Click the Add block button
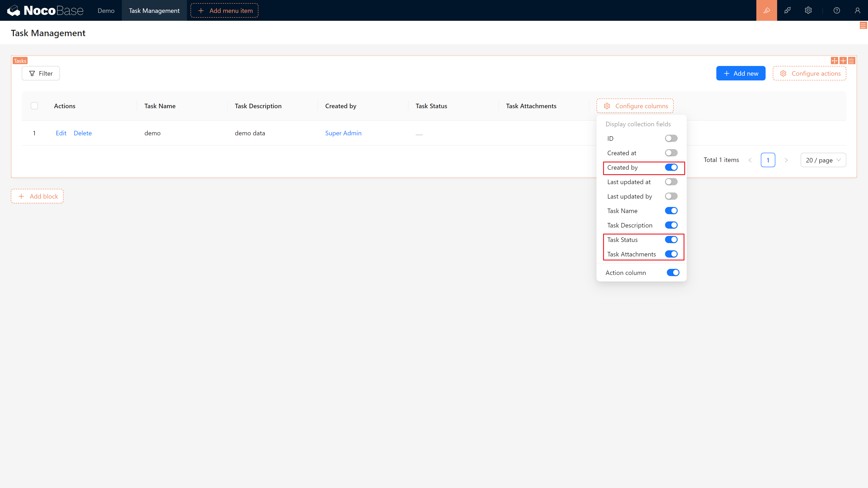This screenshot has width=868, height=488. [38, 196]
